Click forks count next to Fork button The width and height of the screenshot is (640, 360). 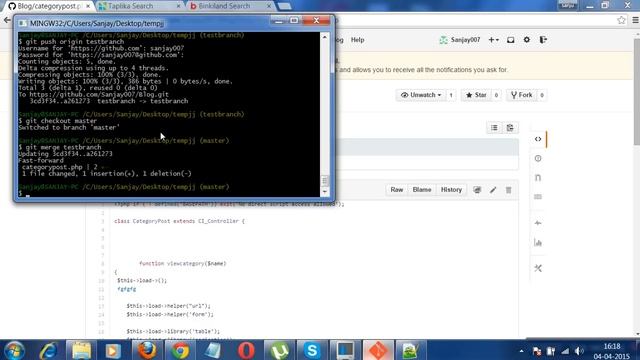[x=542, y=95]
